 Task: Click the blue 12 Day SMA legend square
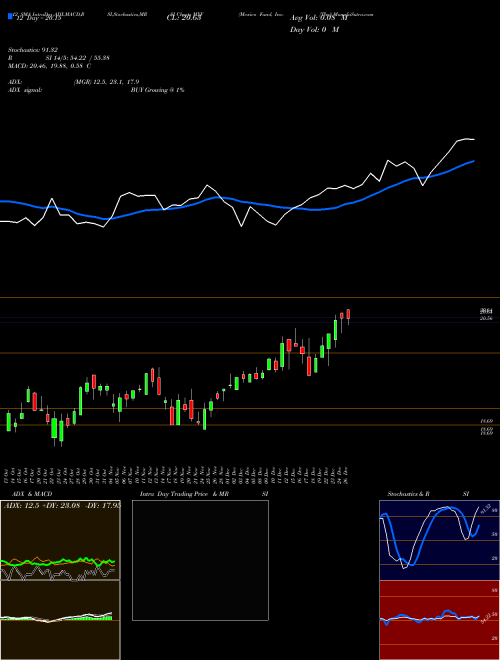pyautogui.click(x=11, y=17)
